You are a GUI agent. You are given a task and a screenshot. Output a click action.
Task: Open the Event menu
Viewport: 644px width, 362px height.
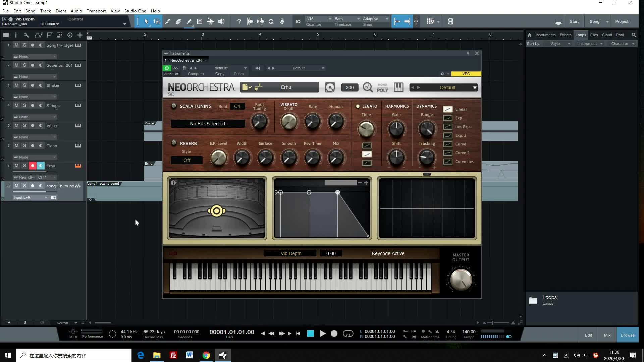[x=61, y=11]
